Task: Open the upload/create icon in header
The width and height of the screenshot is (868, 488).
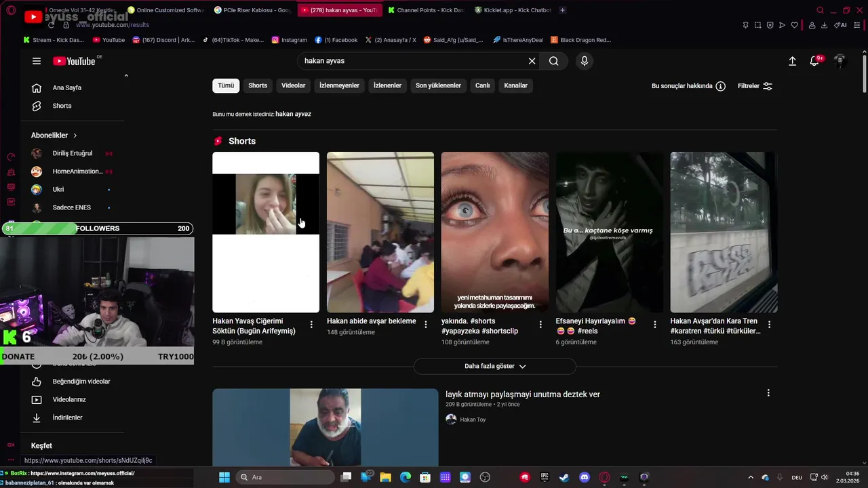Action: [792, 61]
